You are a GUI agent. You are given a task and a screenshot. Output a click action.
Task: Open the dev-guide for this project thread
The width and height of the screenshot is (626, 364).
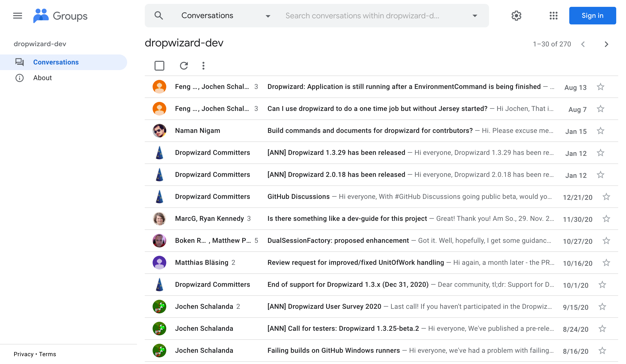pos(347,219)
